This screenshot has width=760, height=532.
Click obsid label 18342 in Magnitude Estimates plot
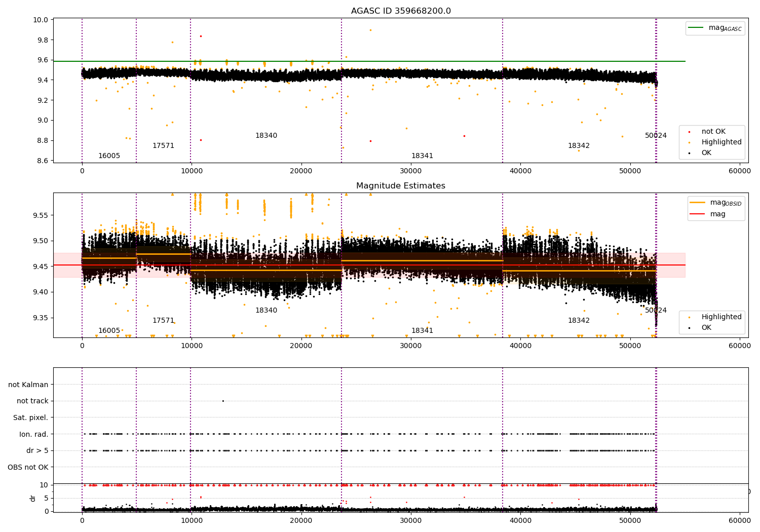[579, 321]
